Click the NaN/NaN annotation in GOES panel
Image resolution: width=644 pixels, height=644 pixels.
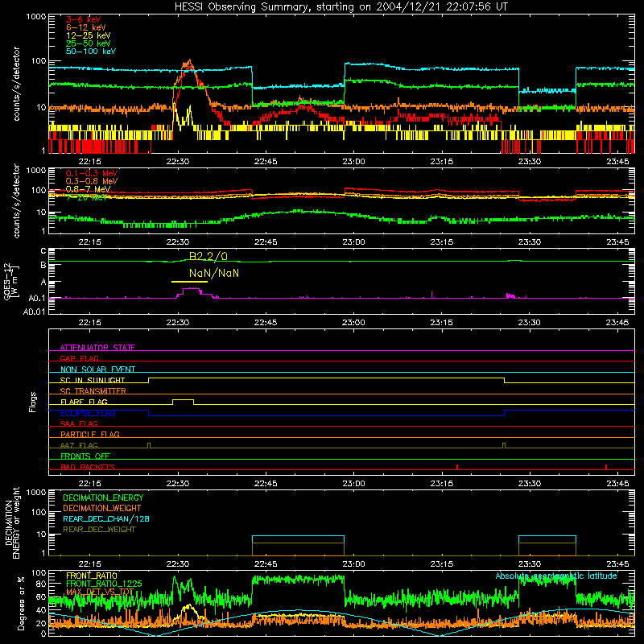pos(214,273)
